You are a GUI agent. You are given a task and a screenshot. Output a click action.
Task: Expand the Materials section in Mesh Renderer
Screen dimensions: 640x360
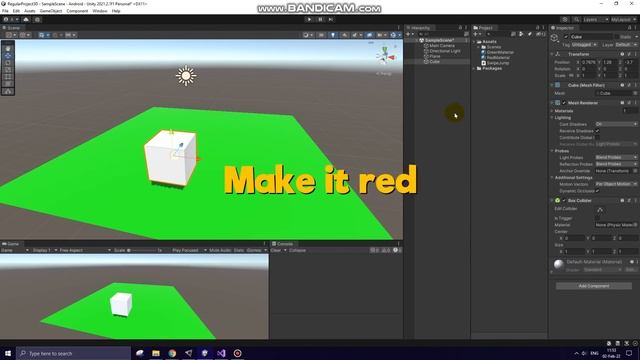click(552, 111)
